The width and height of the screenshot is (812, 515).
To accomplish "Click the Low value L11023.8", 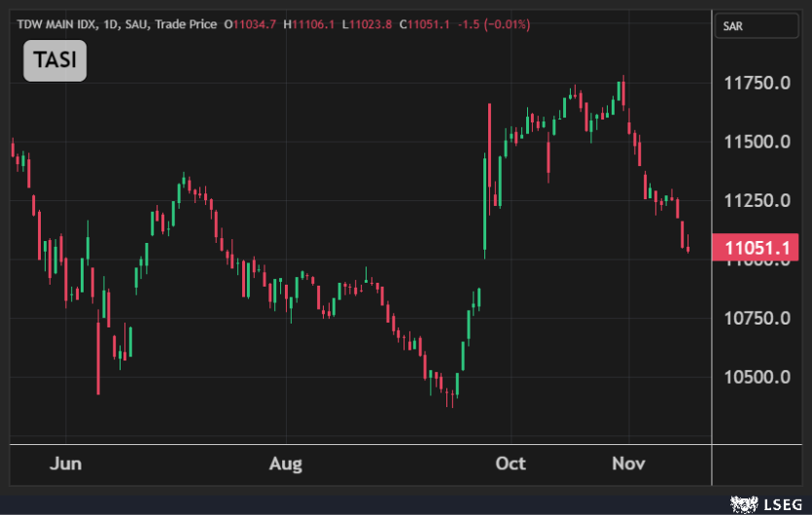I will (368, 24).
